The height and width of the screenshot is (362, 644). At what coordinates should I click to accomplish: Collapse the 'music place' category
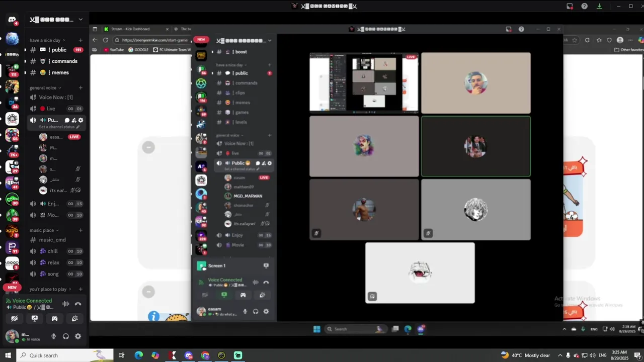coord(44,230)
